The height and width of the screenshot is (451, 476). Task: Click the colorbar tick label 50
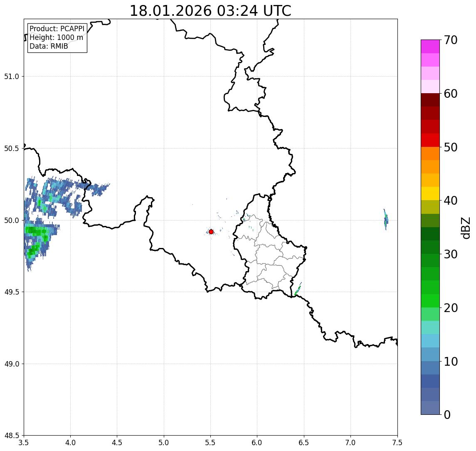451,147
